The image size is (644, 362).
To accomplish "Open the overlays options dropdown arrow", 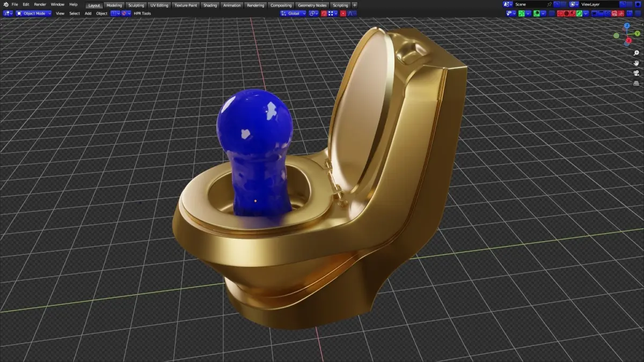I will (x=543, y=13).
